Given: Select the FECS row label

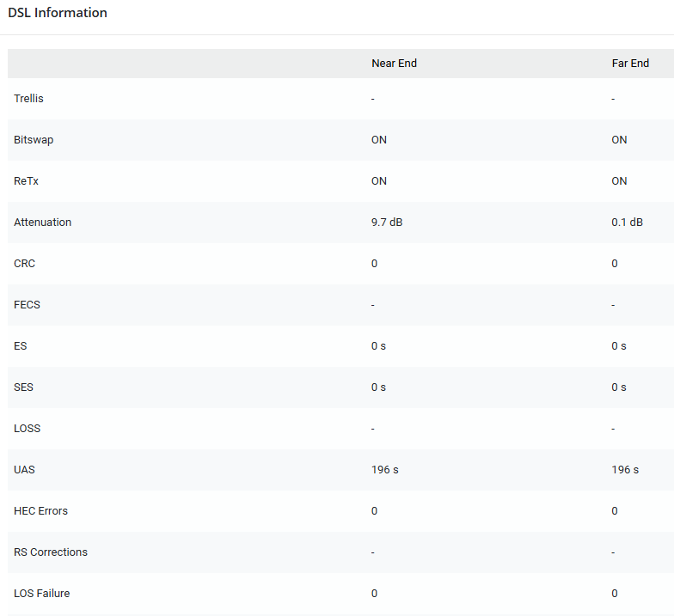Looking at the screenshot, I should click(27, 305).
